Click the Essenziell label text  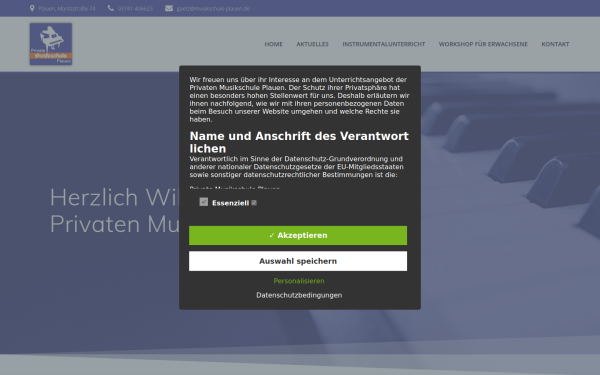(x=230, y=203)
